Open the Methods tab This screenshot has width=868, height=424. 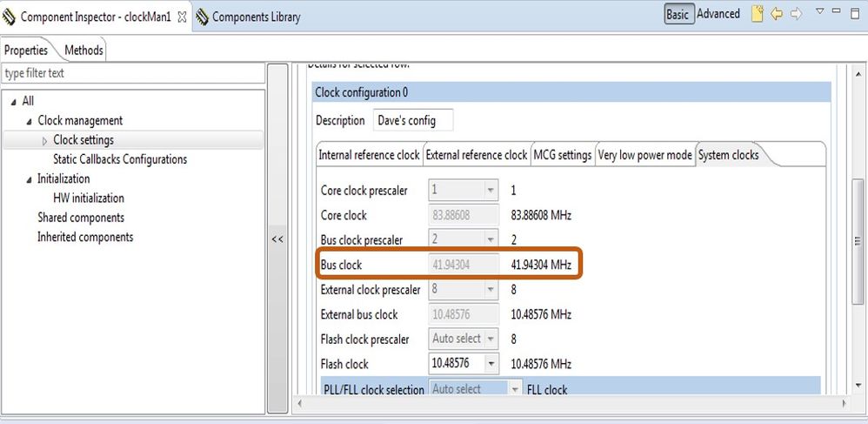83,50
